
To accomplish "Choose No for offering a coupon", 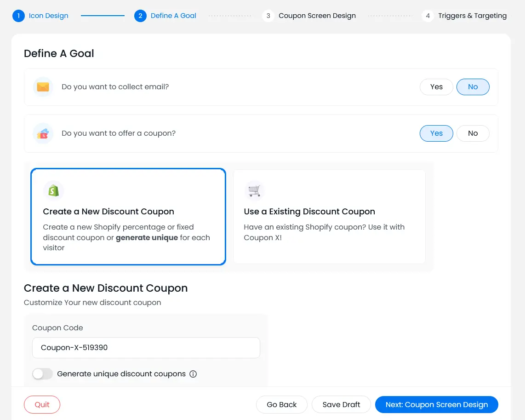I will [x=473, y=133].
